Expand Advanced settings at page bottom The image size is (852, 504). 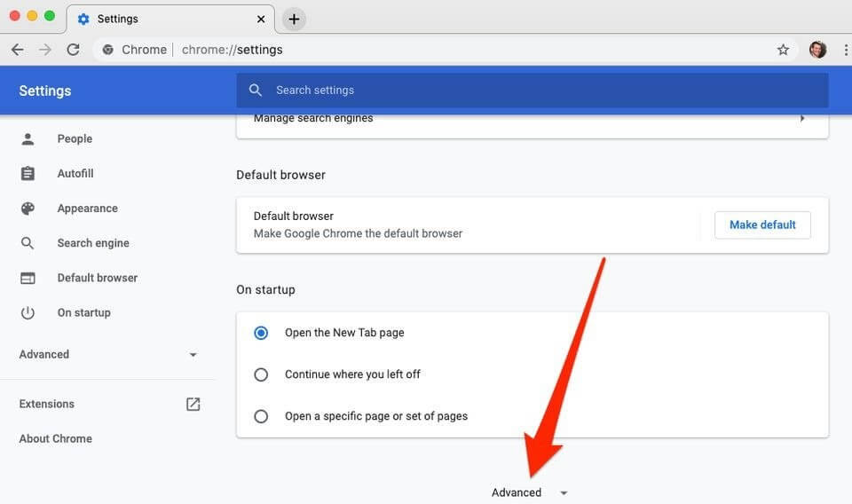click(x=529, y=492)
